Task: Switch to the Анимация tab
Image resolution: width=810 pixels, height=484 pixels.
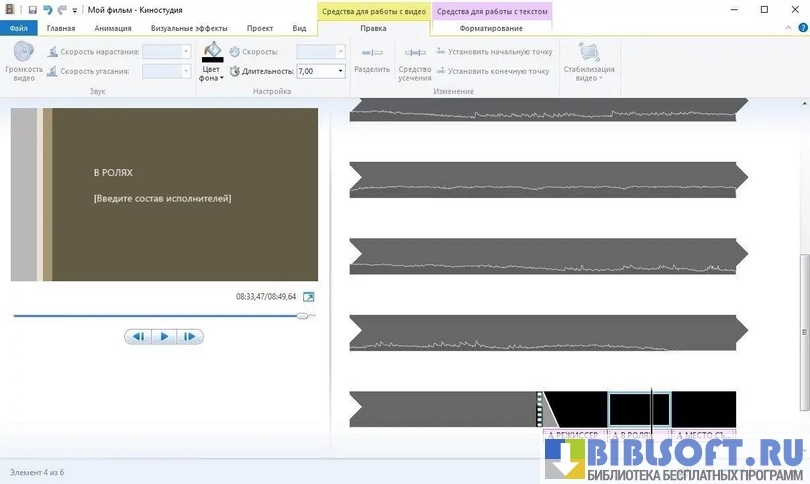Action: (112, 28)
